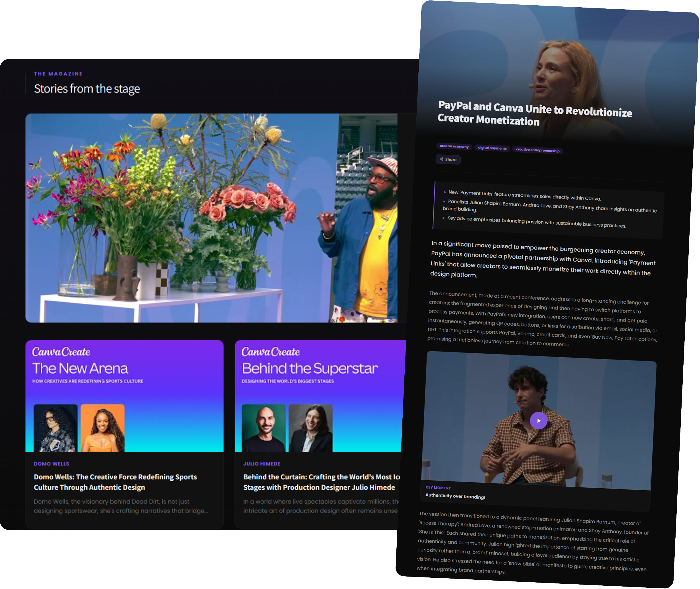This screenshot has width=700, height=589.
Task: Click 'DESIGNING THE WORLD'S BIGGEST STAGES' subtitle
Action: point(288,381)
